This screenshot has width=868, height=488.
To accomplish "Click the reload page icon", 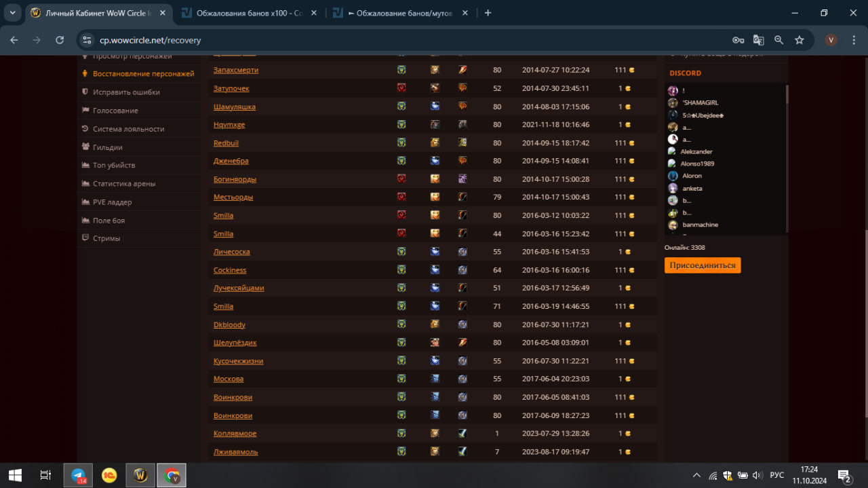I will pyautogui.click(x=60, y=40).
